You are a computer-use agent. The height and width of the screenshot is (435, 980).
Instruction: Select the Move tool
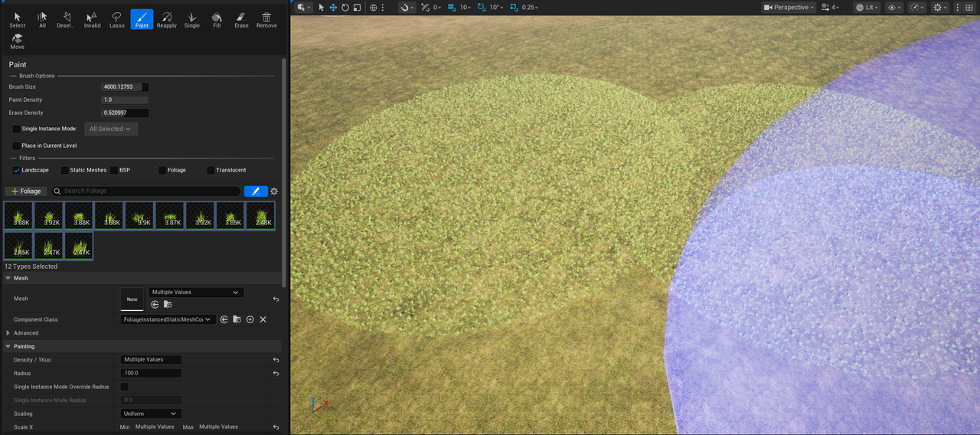coord(17,41)
